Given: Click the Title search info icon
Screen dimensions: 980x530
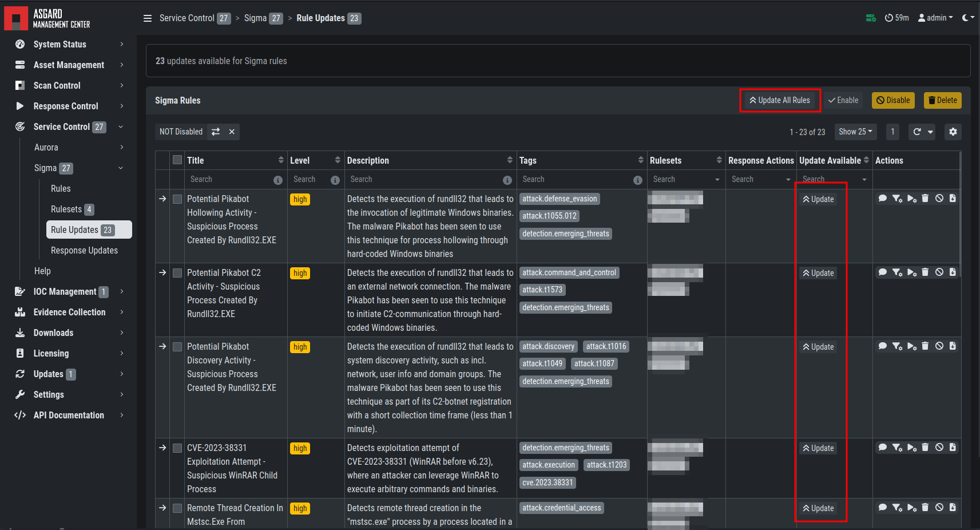Looking at the screenshot, I should click(x=278, y=180).
